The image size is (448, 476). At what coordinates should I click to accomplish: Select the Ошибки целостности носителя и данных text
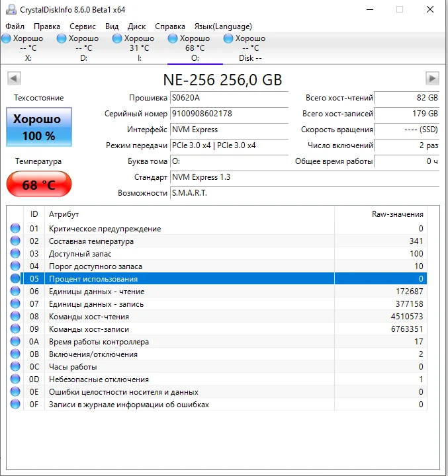tap(123, 392)
